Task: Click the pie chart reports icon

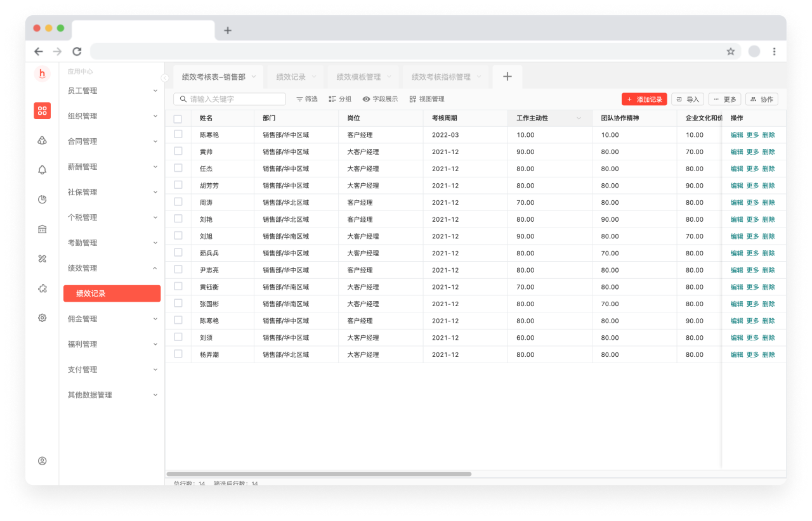Action: click(x=43, y=200)
